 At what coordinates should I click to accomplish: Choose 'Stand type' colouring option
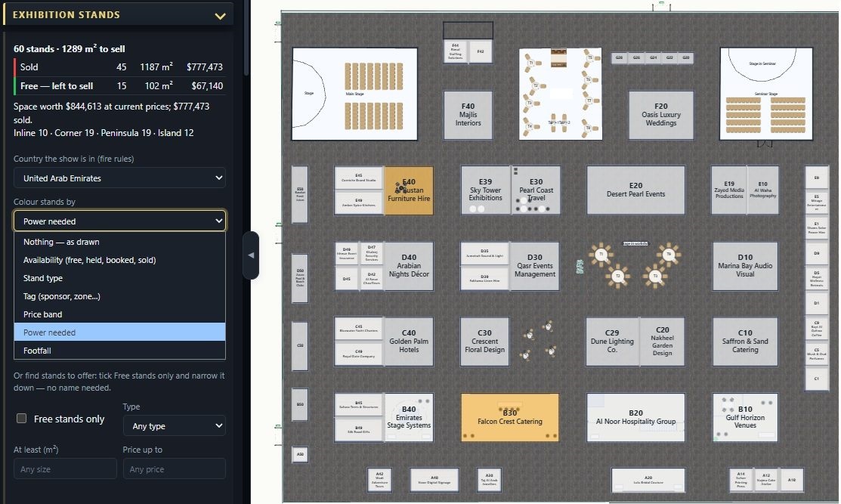(119, 278)
